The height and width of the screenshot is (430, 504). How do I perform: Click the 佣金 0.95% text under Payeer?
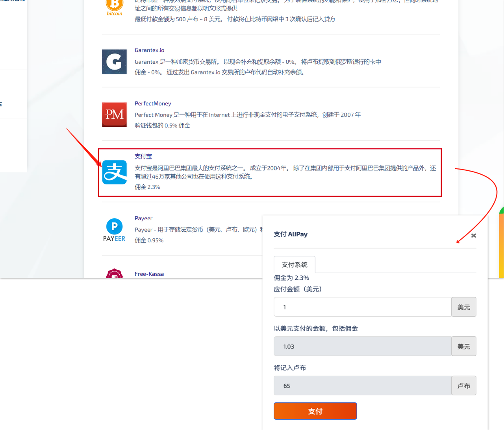point(149,240)
